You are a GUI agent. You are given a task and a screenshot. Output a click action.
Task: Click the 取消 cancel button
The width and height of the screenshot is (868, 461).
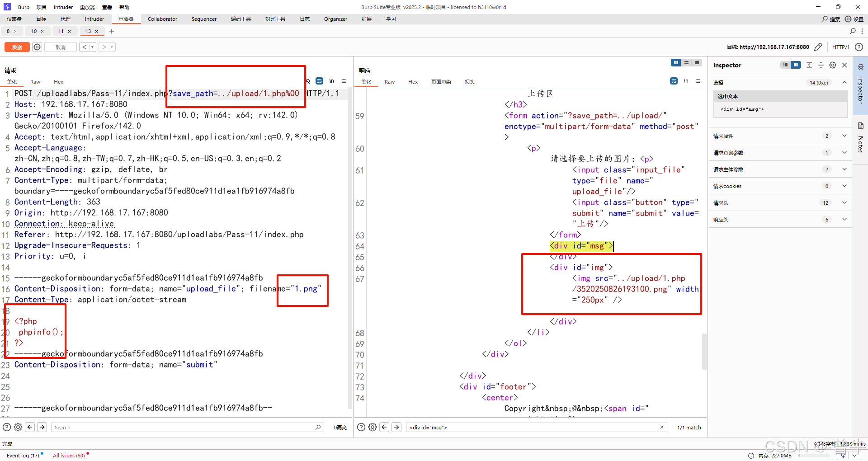[x=61, y=47]
